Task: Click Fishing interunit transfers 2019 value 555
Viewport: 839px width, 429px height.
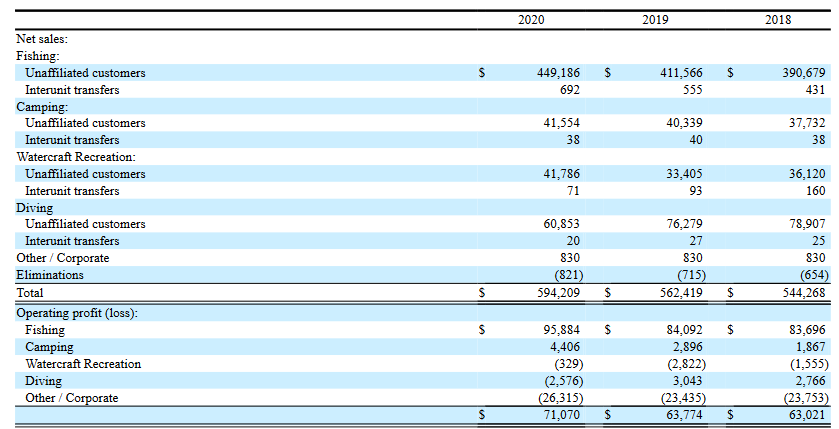Action: [689, 90]
